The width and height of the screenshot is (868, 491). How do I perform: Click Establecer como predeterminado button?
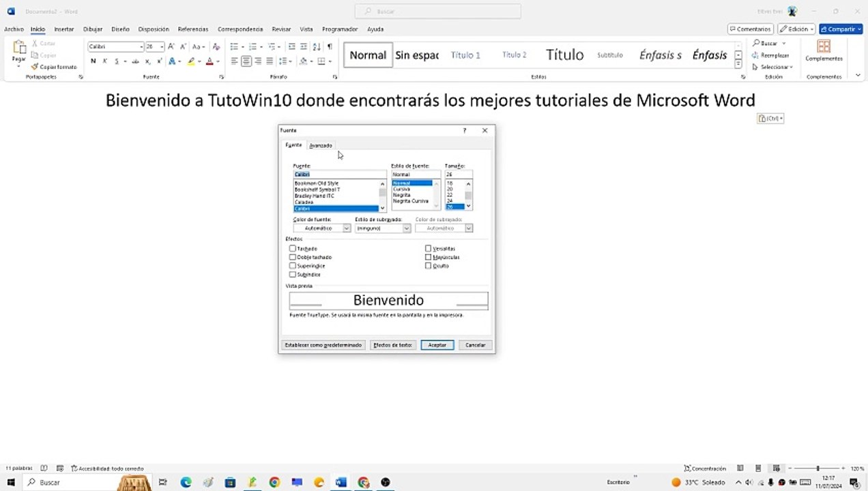[323, 345]
